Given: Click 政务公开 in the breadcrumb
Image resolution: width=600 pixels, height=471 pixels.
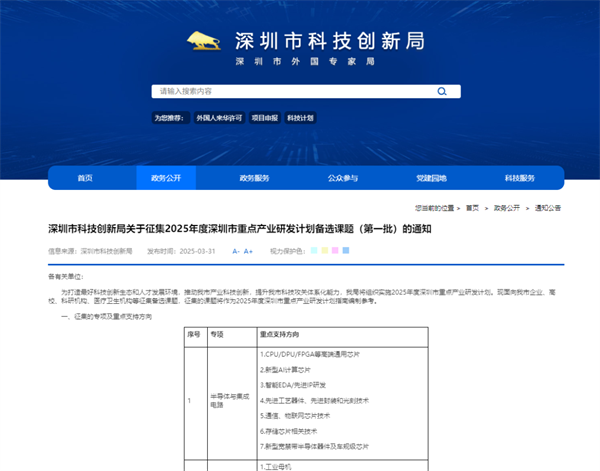Looking at the screenshot, I should click(x=507, y=208).
